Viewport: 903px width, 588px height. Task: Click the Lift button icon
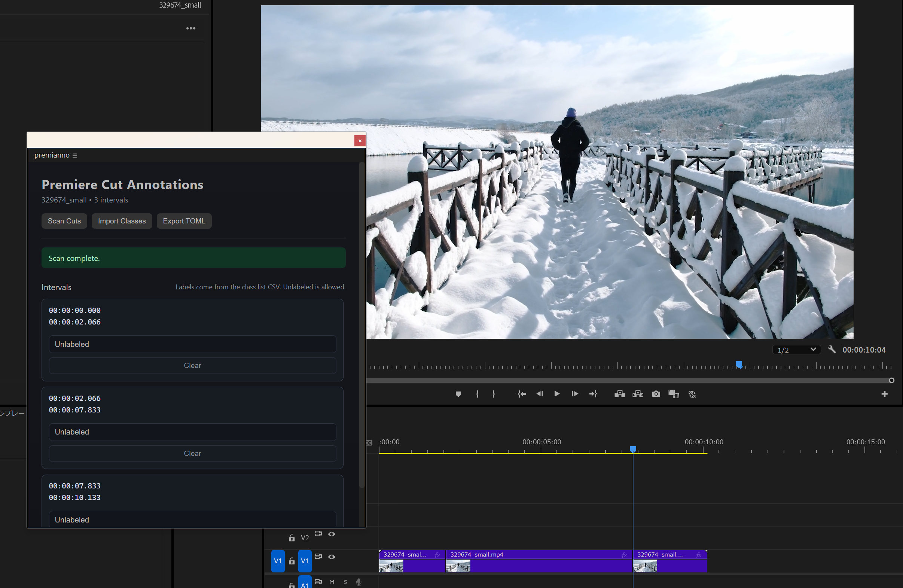[620, 394]
